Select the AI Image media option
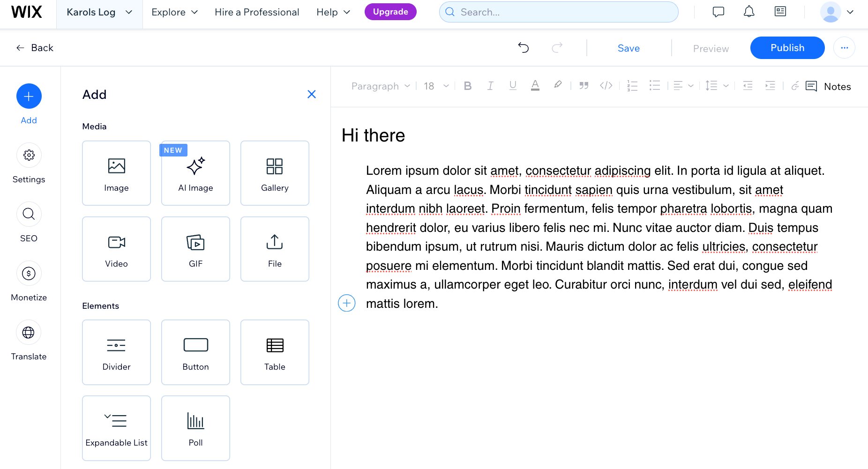 coord(195,173)
